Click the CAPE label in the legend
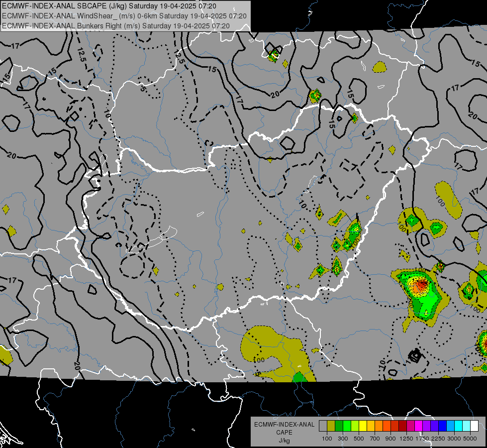This screenshot has height=448, width=487. coord(284,433)
